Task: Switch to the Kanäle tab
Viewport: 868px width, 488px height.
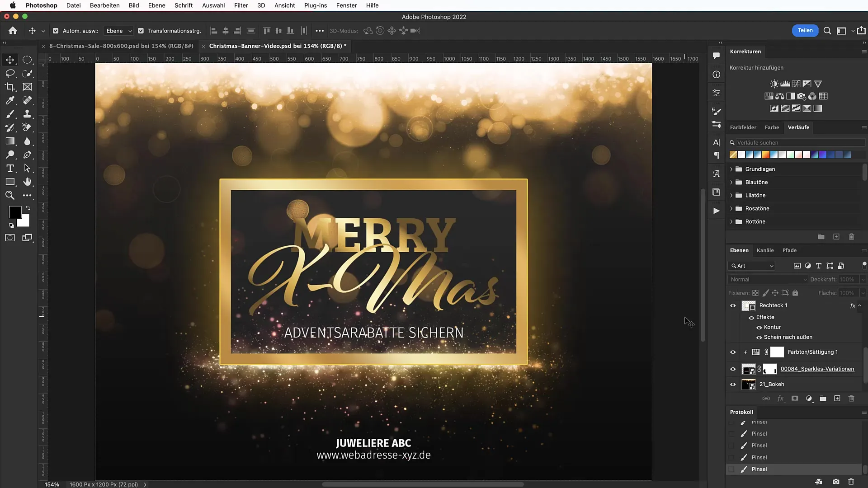Action: pos(765,250)
